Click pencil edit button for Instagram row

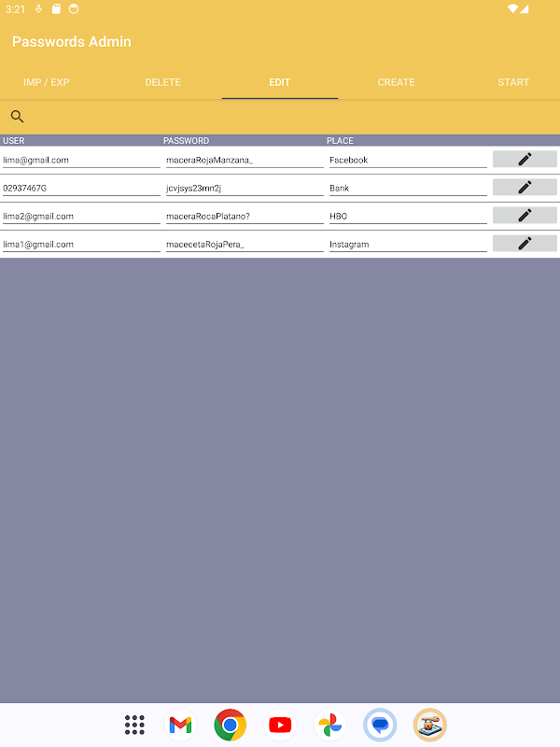[x=525, y=244]
